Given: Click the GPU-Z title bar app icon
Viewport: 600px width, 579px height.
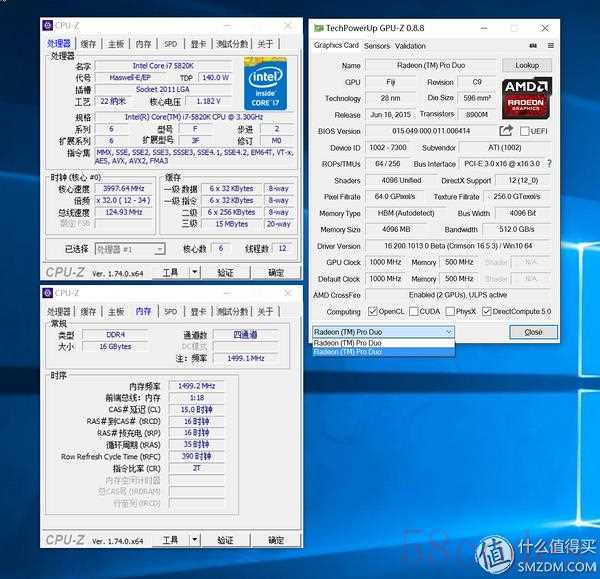Looking at the screenshot, I should [x=318, y=27].
